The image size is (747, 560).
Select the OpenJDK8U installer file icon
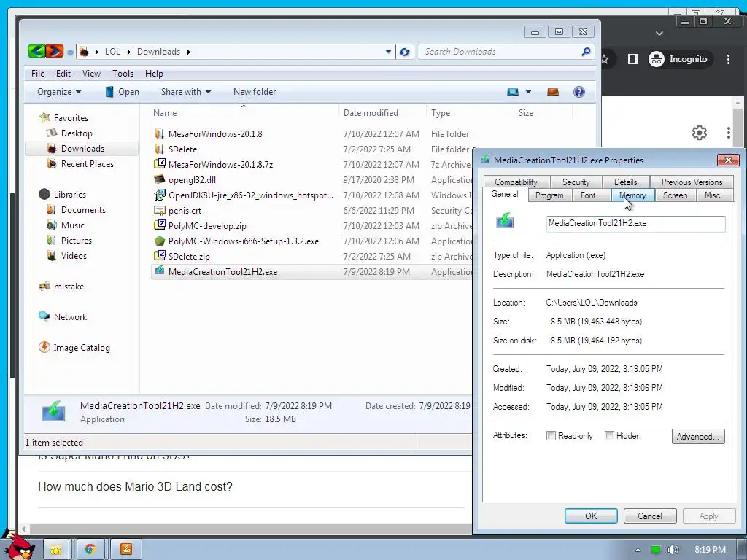[160, 195]
